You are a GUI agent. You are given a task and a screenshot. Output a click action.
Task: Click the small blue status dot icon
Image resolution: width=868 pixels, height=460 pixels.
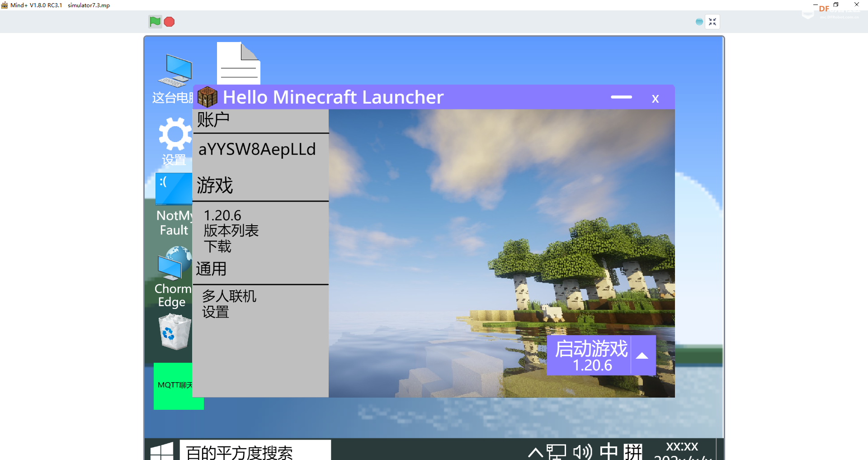tap(699, 22)
